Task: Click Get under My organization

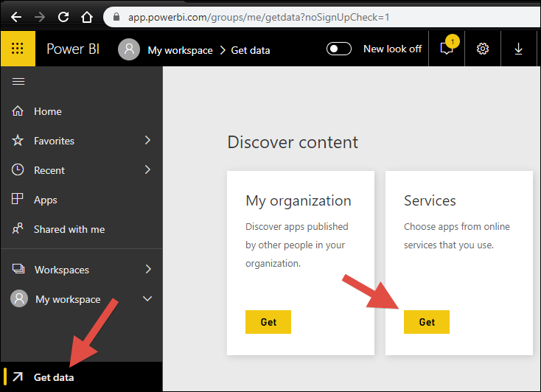Action: (268, 322)
